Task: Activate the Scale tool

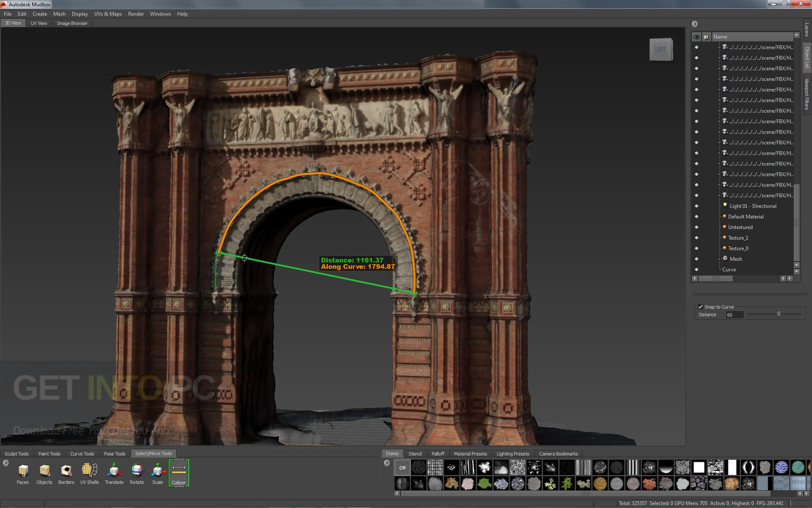Action: tap(158, 473)
